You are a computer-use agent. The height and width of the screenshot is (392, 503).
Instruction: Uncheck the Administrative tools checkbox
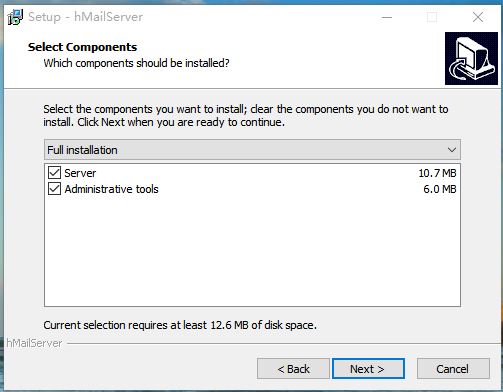[x=54, y=189]
